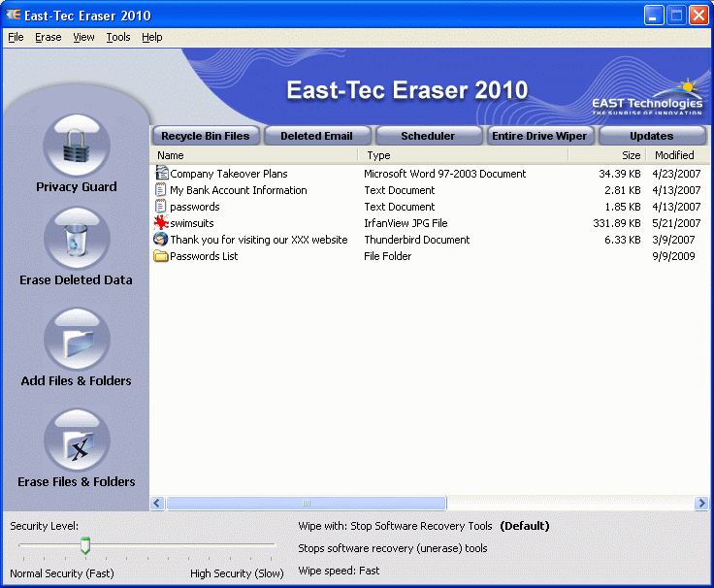
Task: Open the Privacy Guard padlock icon
Action: [77, 146]
